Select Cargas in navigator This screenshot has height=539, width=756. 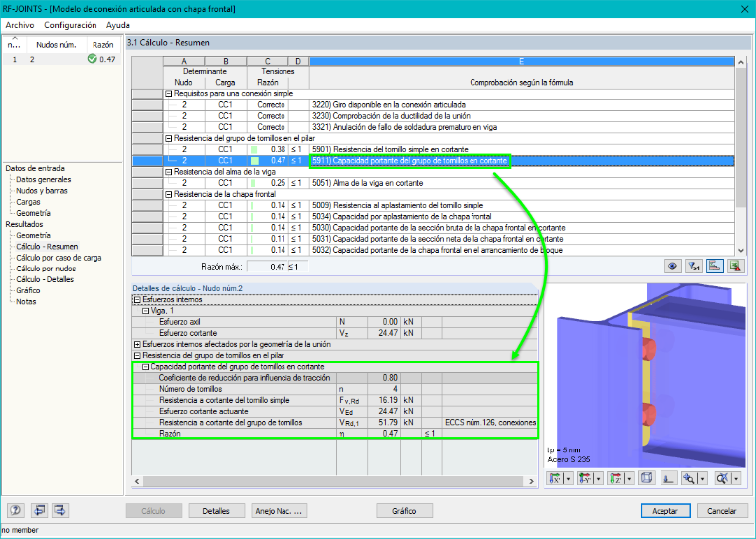click(28, 202)
